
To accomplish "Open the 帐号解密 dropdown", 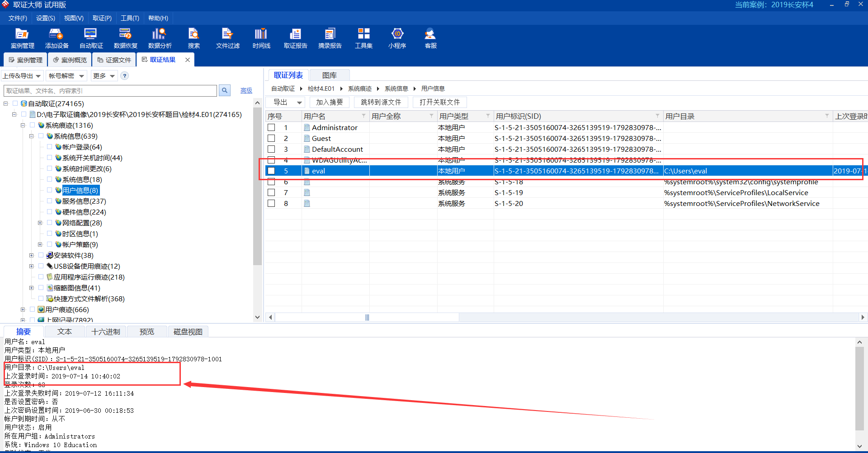I will click(x=66, y=76).
